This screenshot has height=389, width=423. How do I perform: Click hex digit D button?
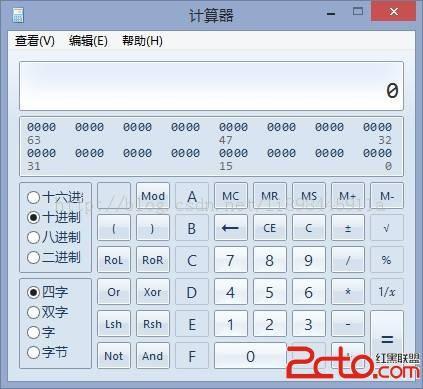coord(192,292)
